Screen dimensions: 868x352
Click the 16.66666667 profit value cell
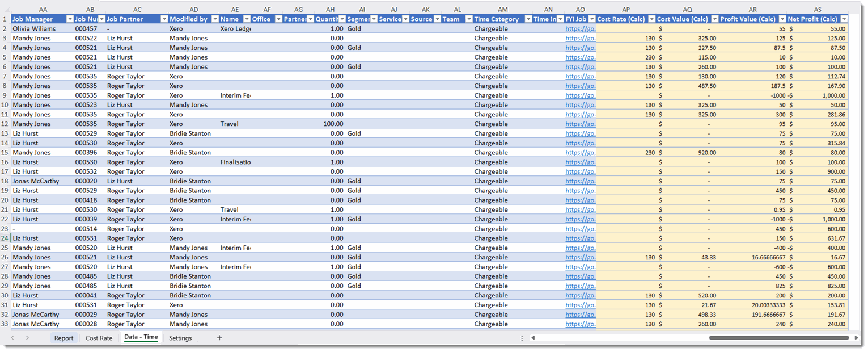tap(752, 257)
